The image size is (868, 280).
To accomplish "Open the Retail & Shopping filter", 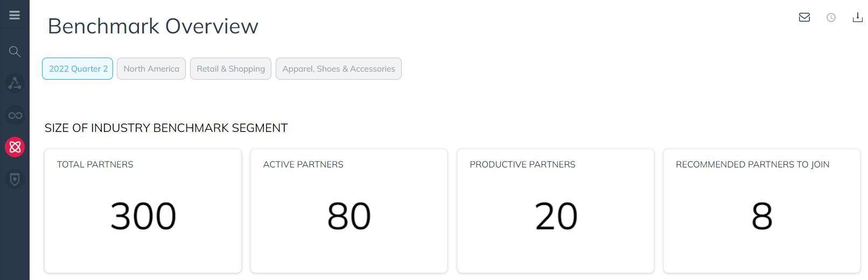I will click(x=230, y=68).
